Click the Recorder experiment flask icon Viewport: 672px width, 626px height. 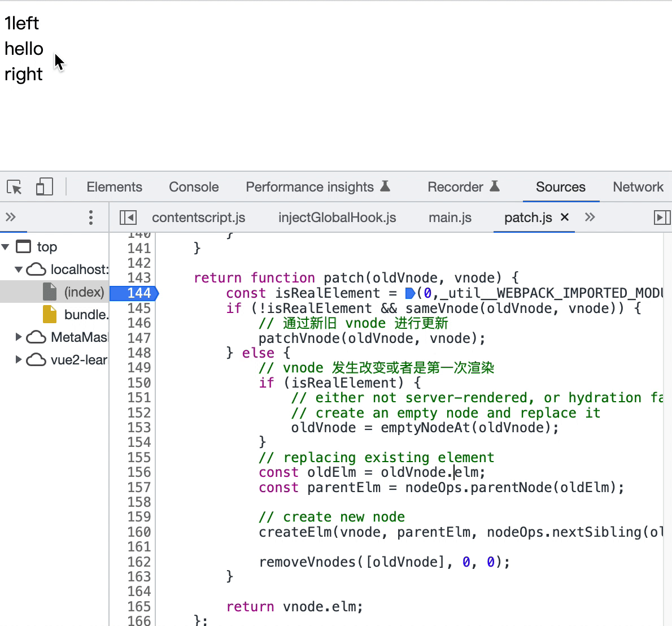[x=495, y=186]
